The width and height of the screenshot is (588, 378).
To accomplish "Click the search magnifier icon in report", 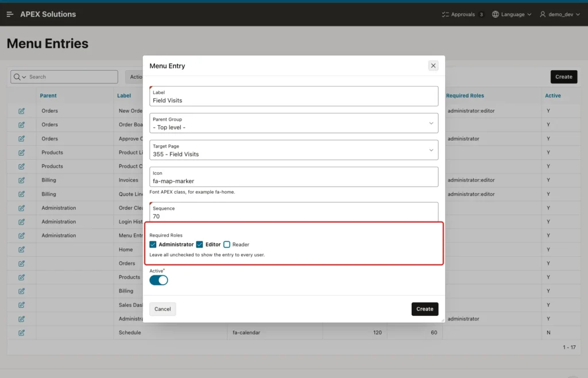I will click(17, 77).
